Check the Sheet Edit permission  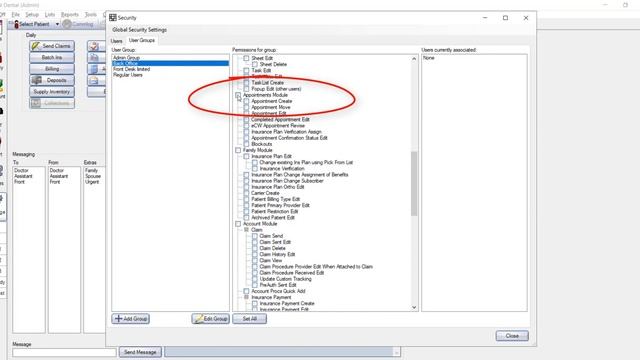[246, 58]
